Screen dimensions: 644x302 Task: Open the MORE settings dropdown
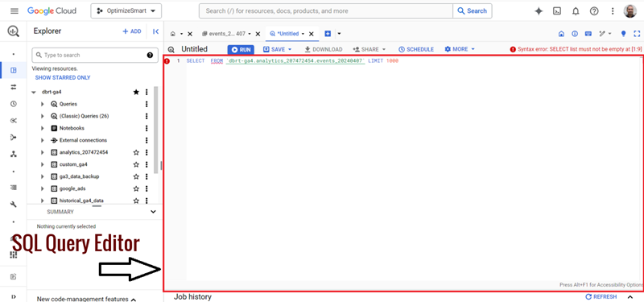click(460, 49)
